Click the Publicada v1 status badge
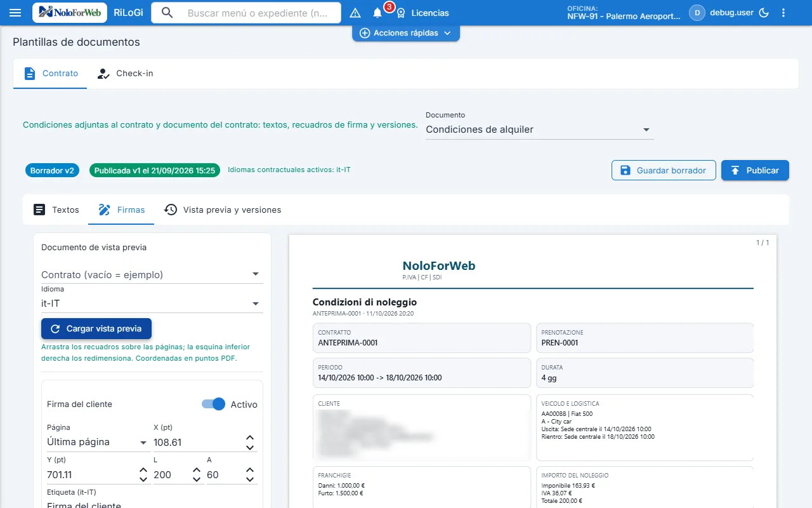 coord(155,170)
